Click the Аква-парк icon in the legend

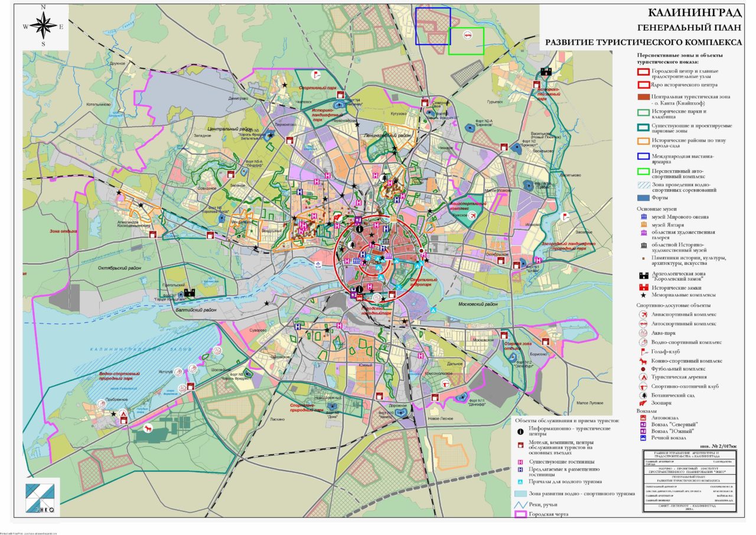coord(642,333)
